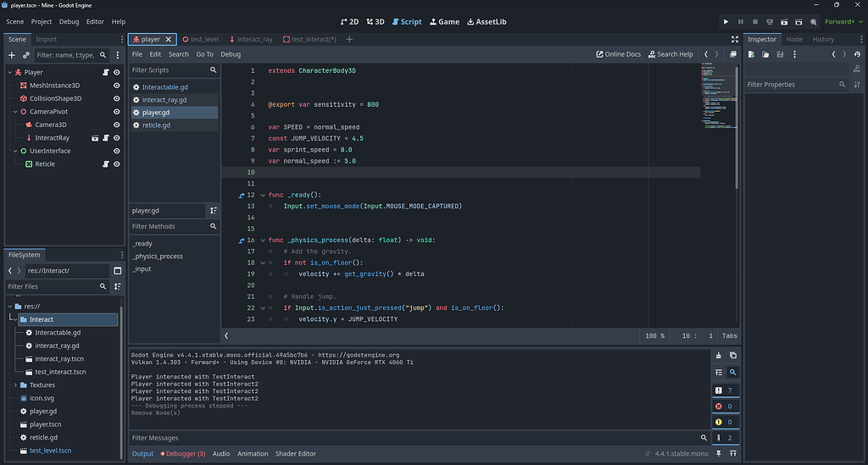Toggle visibility of MeshInstance3D

pos(117,86)
